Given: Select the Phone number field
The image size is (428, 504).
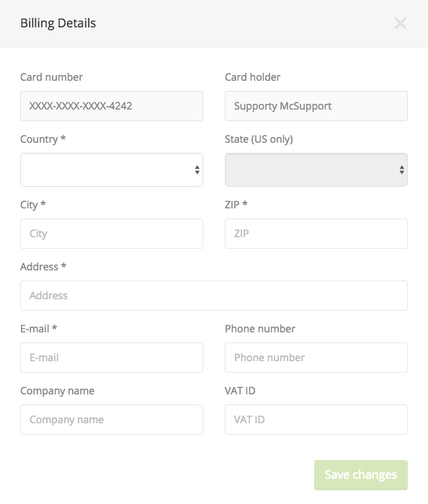Looking at the screenshot, I should click(316, 358).
